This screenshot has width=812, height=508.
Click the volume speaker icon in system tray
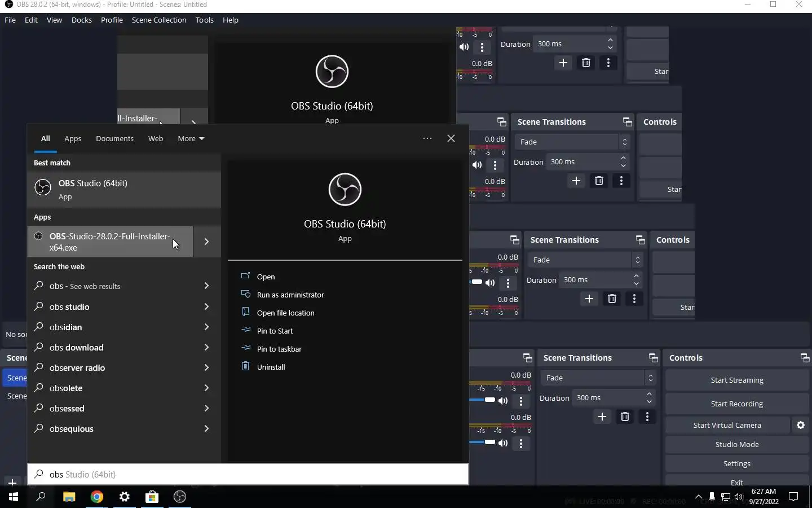pos(739,497)
